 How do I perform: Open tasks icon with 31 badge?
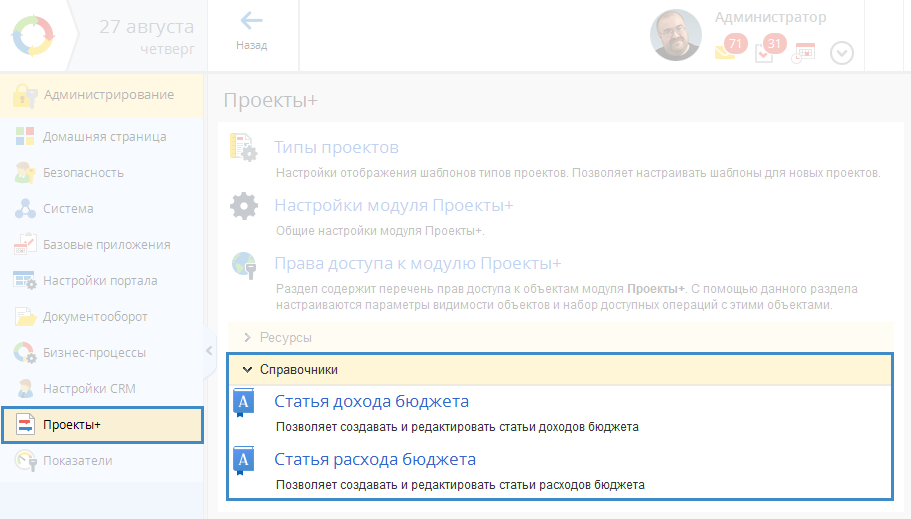[x=765, y=53]
